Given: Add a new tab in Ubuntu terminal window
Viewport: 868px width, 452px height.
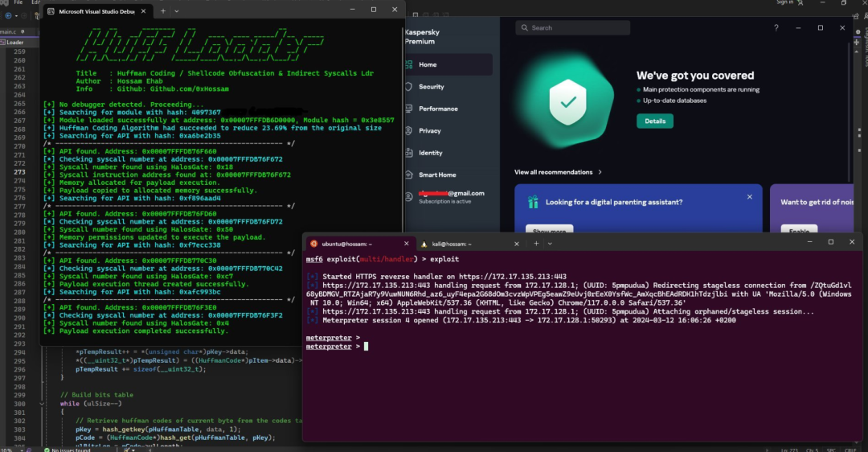Looking at the screenshot, I should tap(536, 243).
